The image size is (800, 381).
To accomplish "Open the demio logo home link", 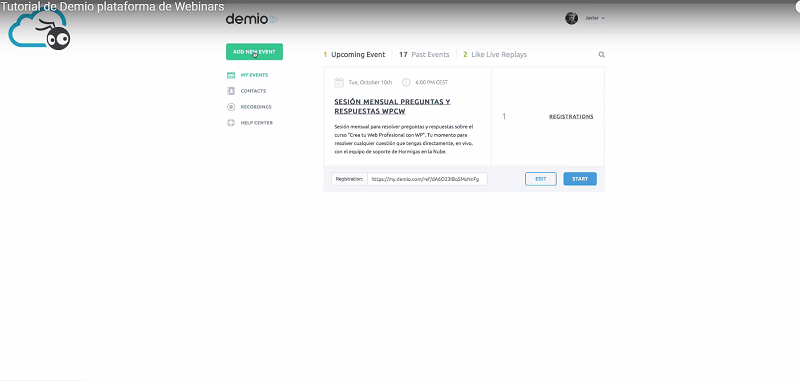I will [252, 19].
